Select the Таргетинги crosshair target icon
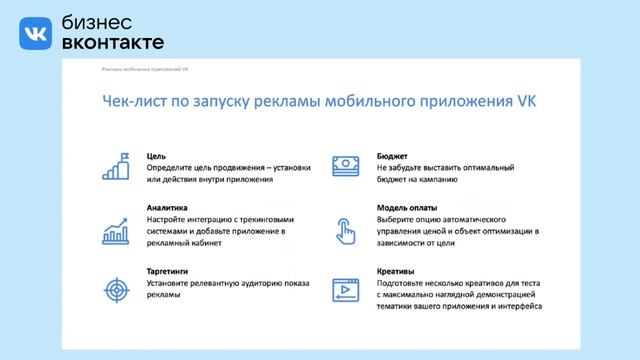The image size is (640, 360). pyautogui.click(x=117, y=290)
